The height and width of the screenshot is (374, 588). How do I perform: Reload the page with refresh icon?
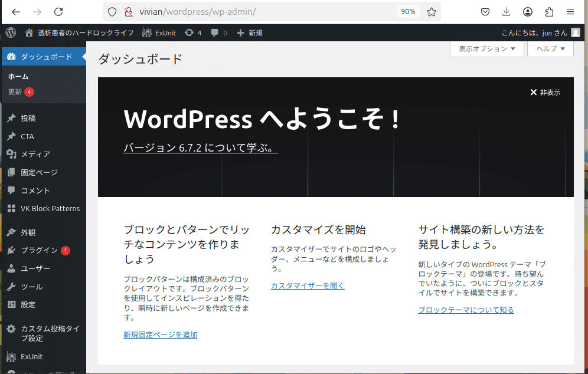point(58,12)
